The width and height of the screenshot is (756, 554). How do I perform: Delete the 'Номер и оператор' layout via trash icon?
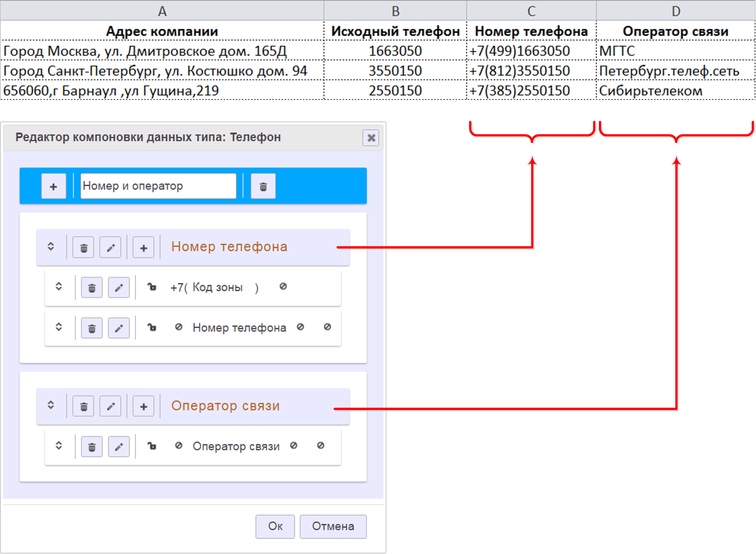click(x=263, y=187)
